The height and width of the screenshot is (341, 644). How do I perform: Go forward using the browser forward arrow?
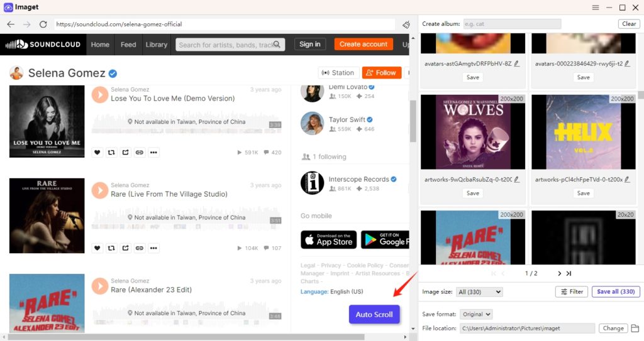[x=26, y=24]
